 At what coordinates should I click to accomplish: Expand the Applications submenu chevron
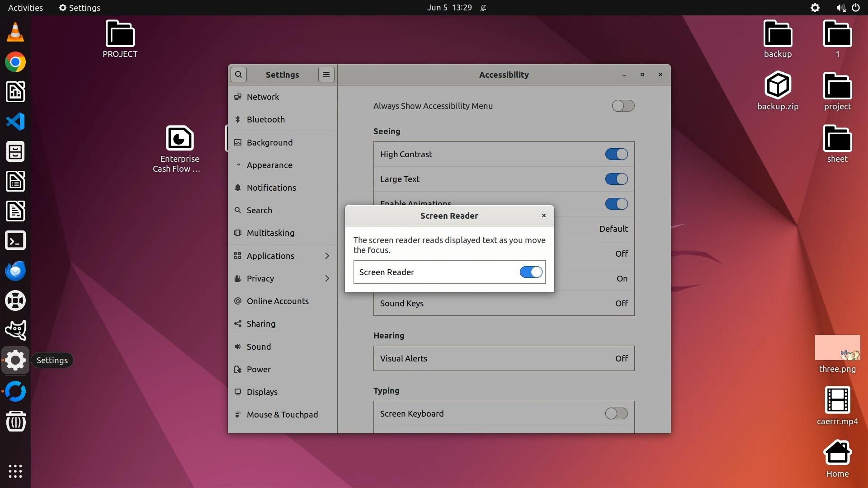click(x=327, y=256)
